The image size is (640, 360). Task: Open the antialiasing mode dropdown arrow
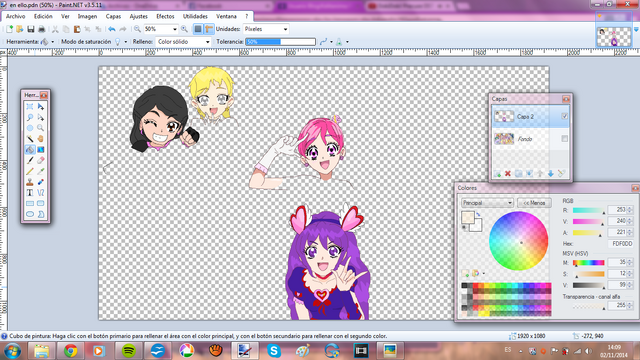pos(331,42)
